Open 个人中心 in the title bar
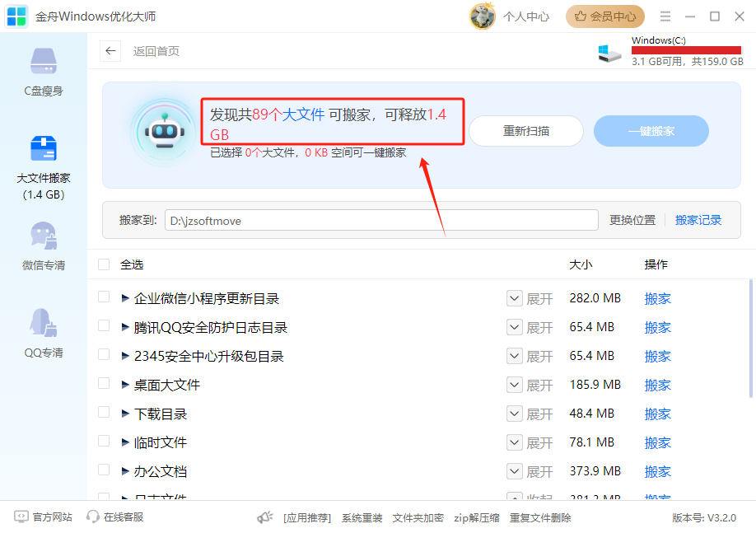The image size is (756, 533). tap(526, 16)
